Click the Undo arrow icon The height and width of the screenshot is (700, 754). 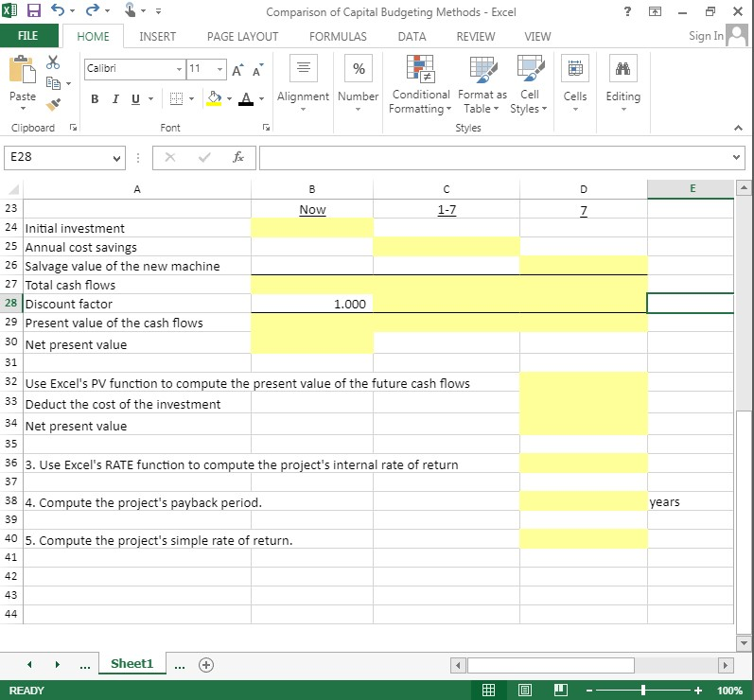click(x=58, y=9)
